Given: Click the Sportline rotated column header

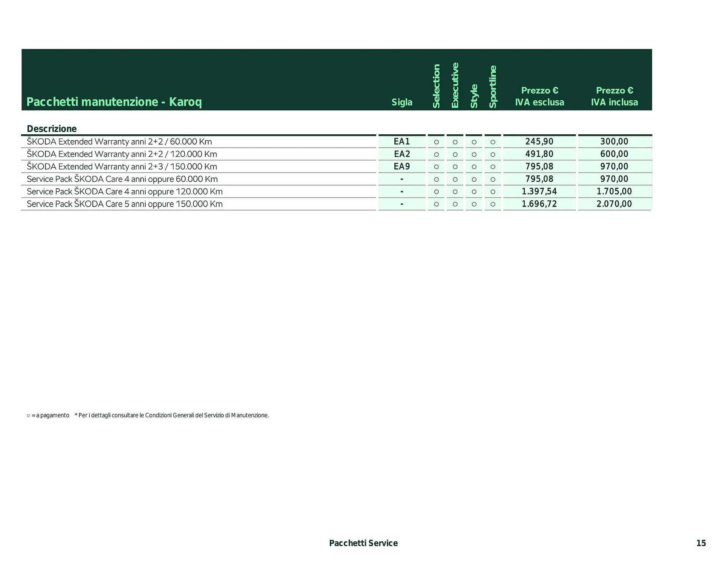Looking at the screenshot, I should pos(493,87).
